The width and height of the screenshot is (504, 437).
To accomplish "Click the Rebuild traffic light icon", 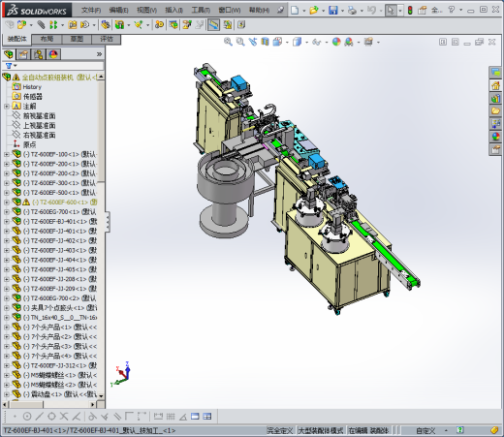I will 410,10.
